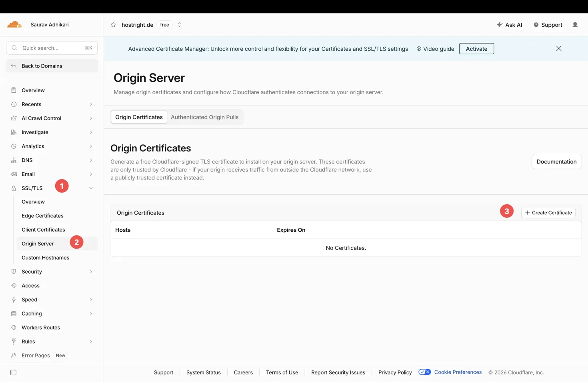Expand the DNS chevron

(x=91, y=160)
